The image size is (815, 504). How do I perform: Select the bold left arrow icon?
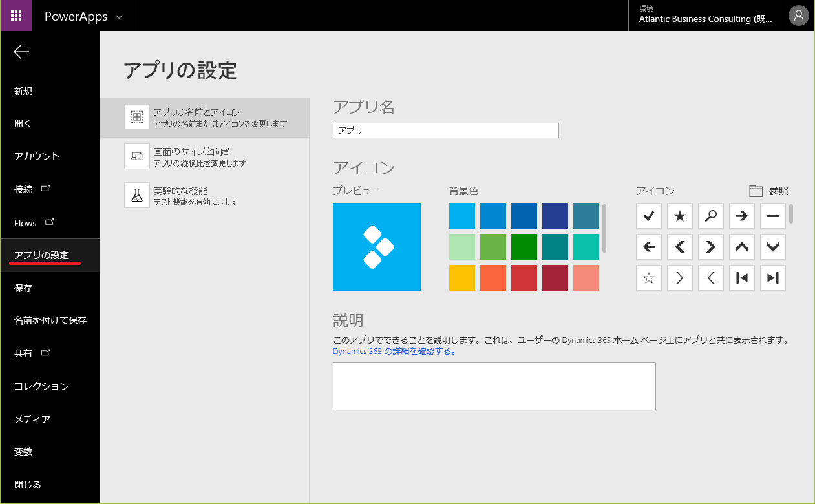[x=649, y=247]
